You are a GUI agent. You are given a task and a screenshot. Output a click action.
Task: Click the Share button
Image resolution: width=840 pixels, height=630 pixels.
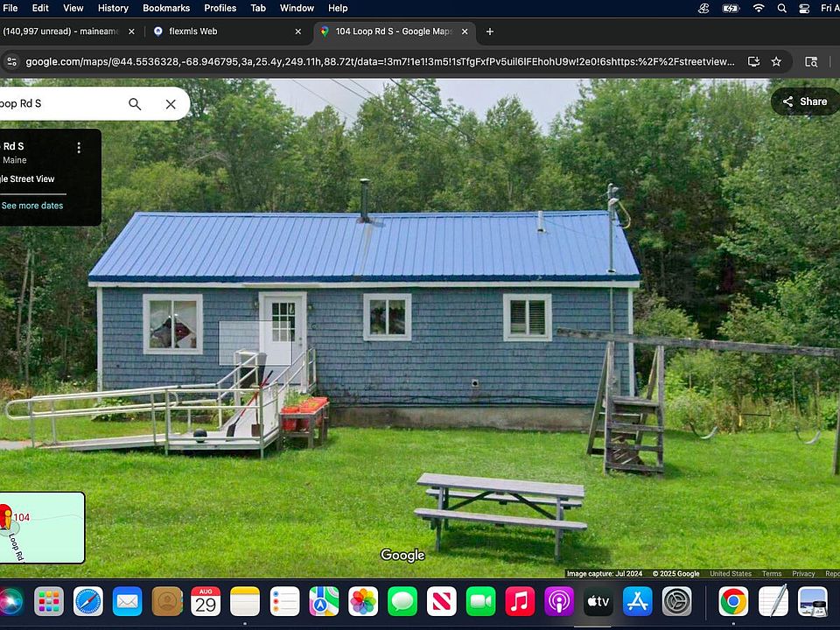804,101
